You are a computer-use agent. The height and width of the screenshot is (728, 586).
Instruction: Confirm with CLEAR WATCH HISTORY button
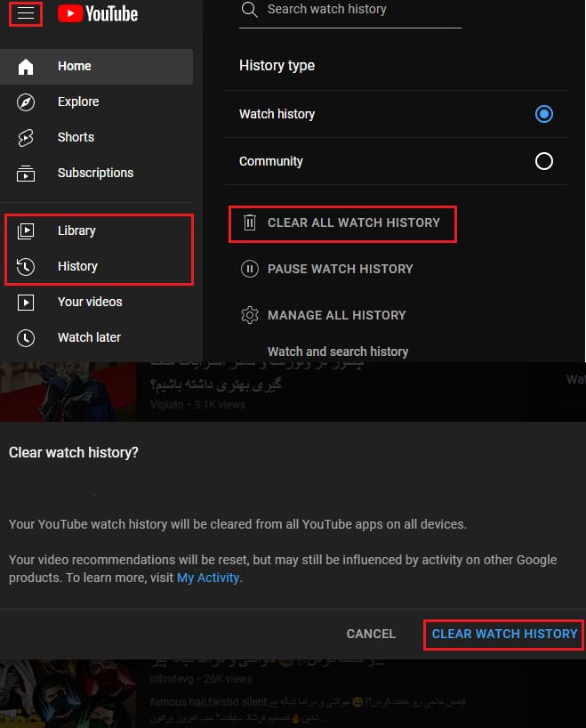click(504, 634)
